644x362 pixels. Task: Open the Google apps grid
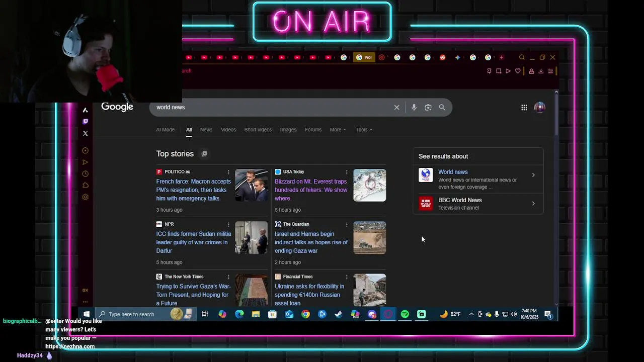coord(524,107)
